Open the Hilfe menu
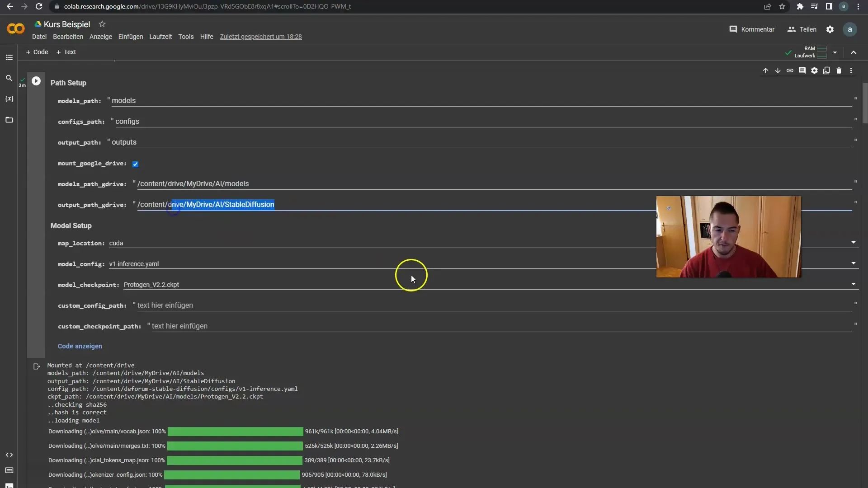 click(207, 37)
